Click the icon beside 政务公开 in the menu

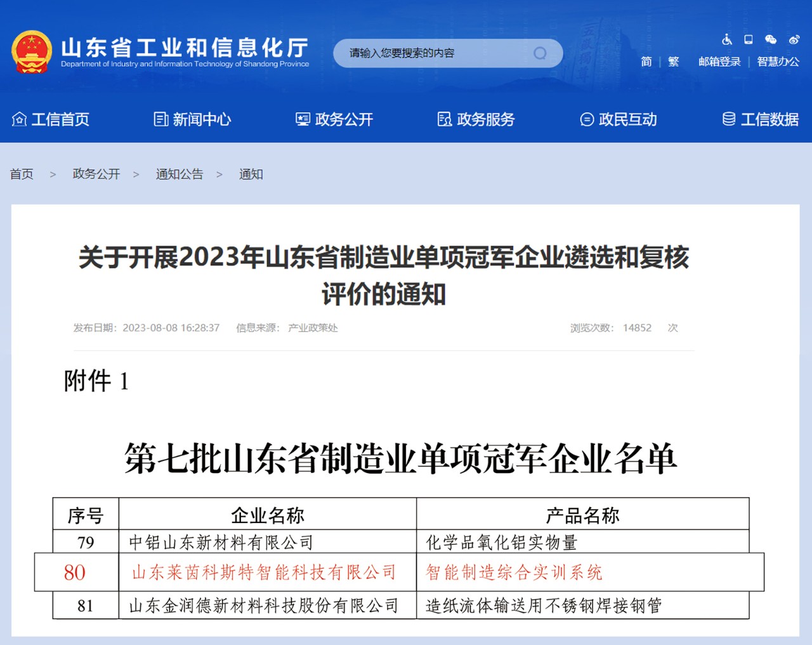[303, 119]
